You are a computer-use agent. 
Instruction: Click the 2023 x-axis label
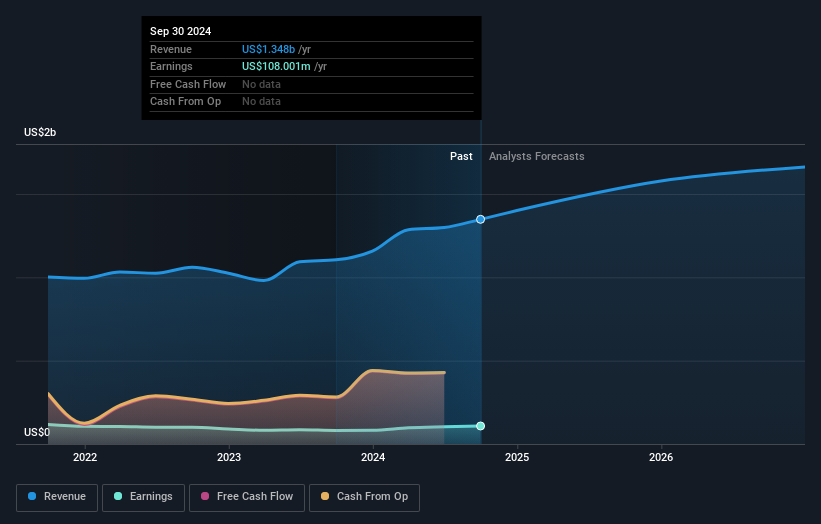click(229, 457)
